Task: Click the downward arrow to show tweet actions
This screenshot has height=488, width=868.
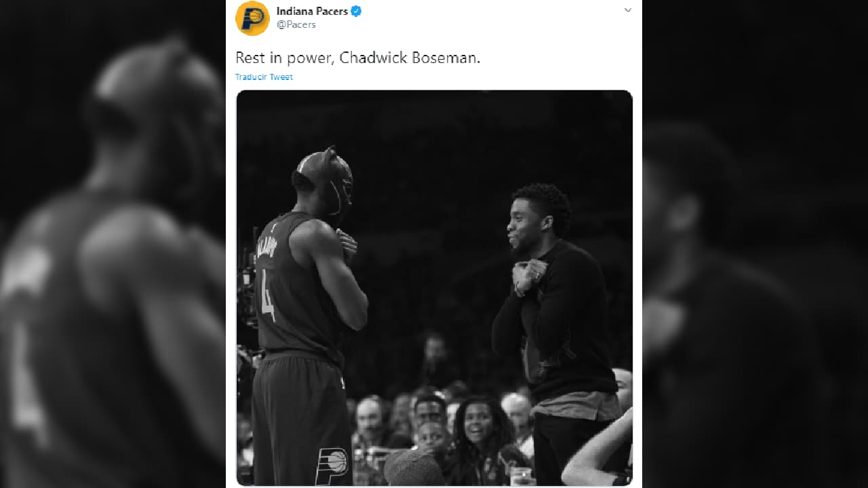Action: click(x=628, y=10)
